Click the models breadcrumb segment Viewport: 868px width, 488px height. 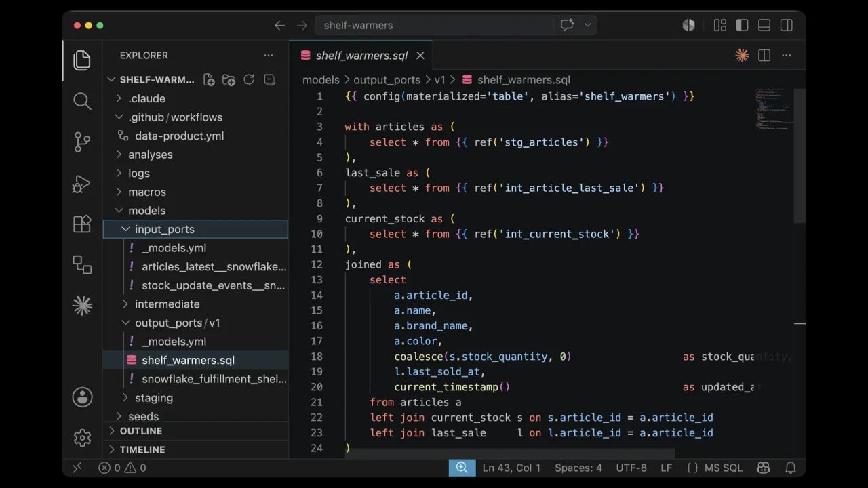[x=321, y=80]
